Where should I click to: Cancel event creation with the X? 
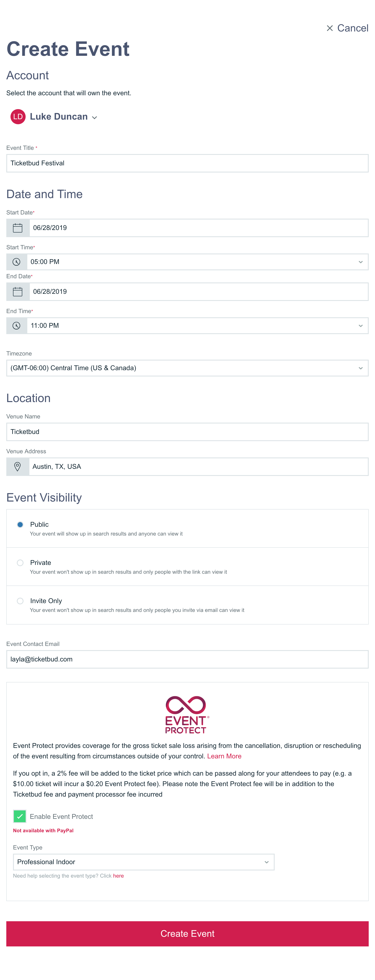pos(330,28)
